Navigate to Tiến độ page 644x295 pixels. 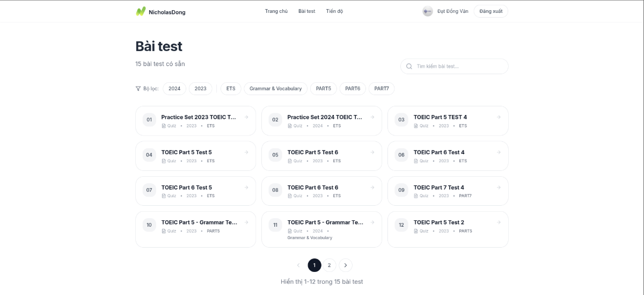pos(334,11)
